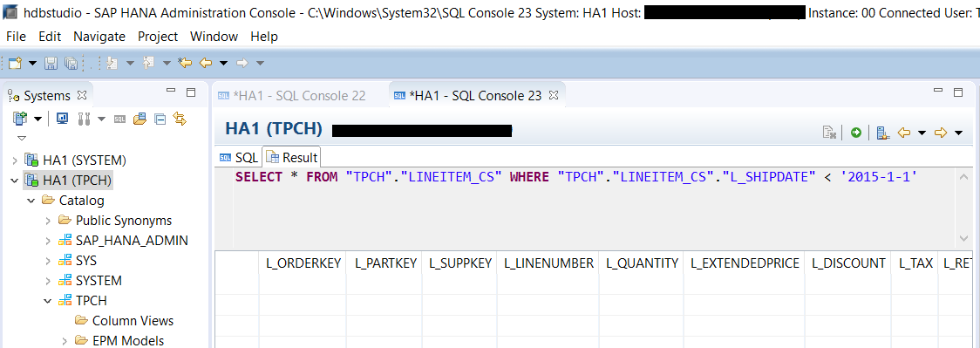The width and height of the screenshot is (980, 348).
Task: Expand the HA1 (SYSTEM) node
Action: 15,160
